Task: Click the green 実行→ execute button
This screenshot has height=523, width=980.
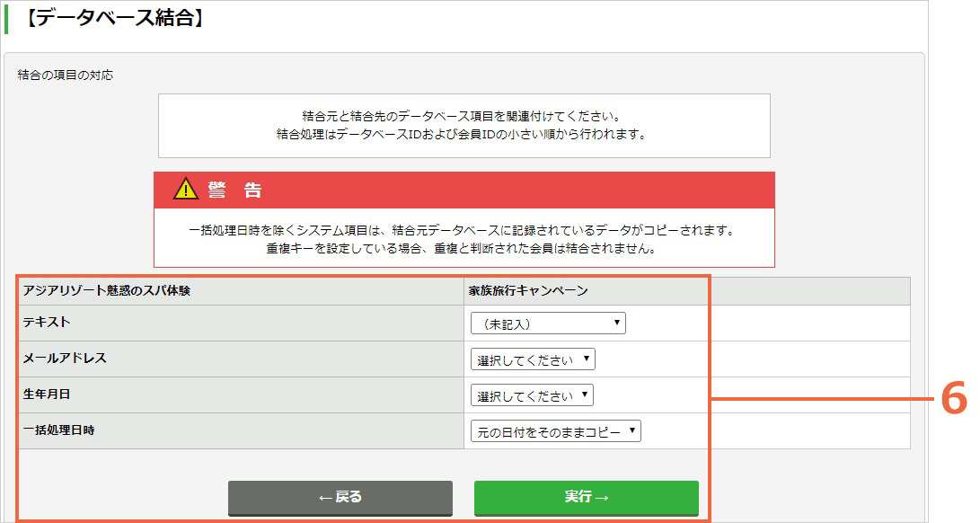Action: point(587,497)
